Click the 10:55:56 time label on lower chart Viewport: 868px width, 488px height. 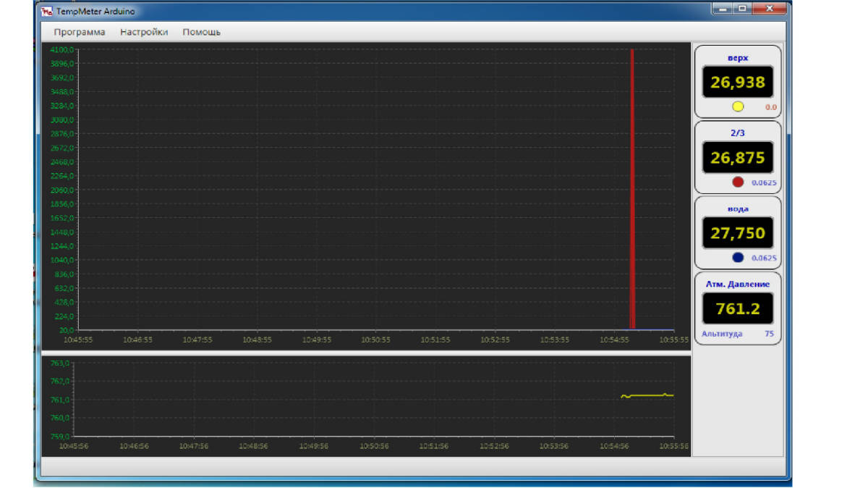pos(673,446)
